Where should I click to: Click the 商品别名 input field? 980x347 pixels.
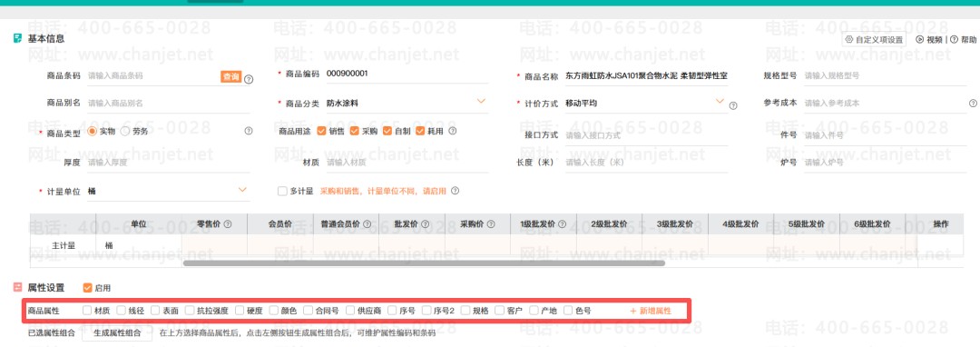click(168, 104)
